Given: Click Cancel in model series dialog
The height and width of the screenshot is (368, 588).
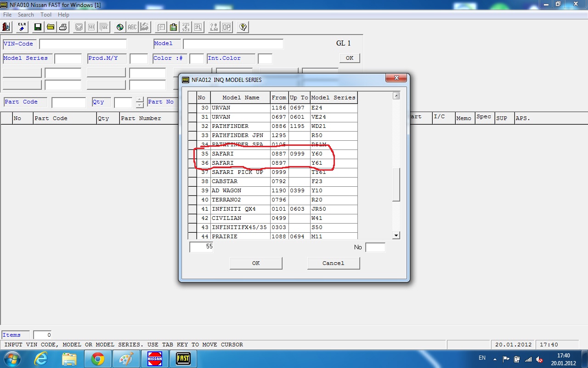Looking at the screenshot, I should [334, 263].
